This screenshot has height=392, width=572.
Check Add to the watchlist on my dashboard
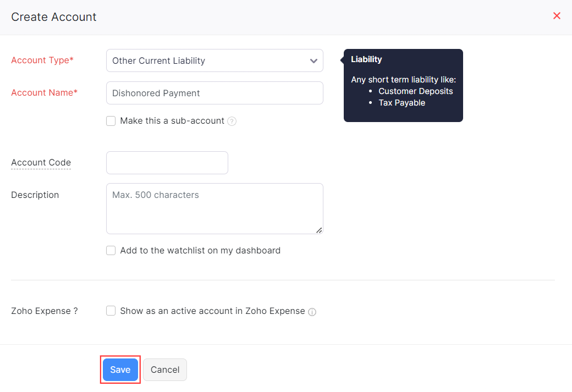tap(111, 250)
